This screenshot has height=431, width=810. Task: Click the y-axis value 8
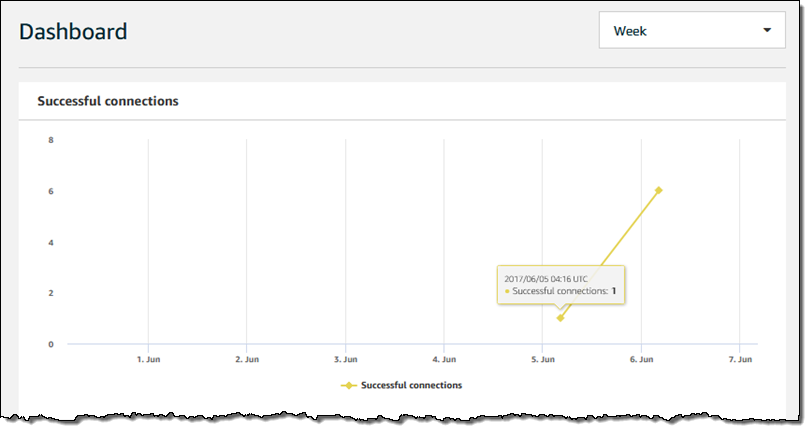50,140
